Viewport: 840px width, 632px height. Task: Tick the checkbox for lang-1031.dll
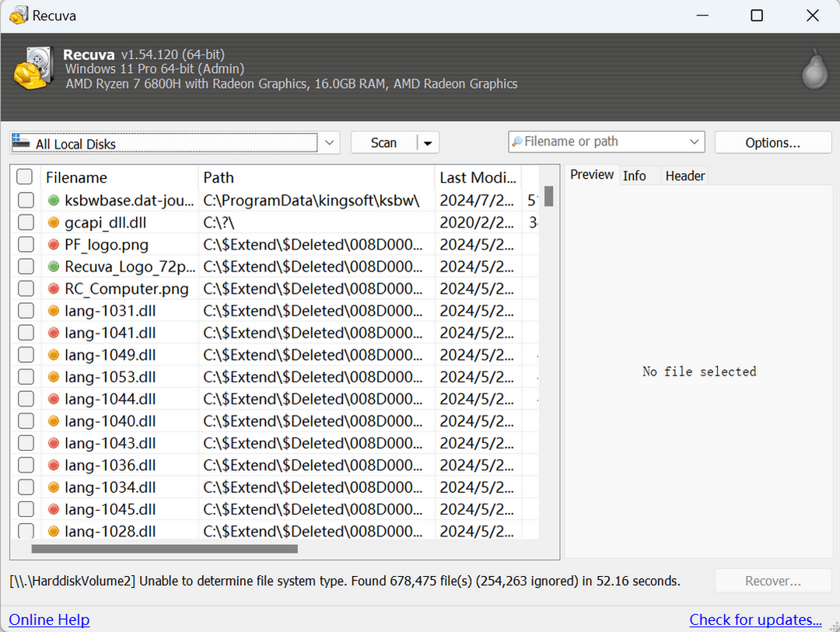[x=26, y=311]
